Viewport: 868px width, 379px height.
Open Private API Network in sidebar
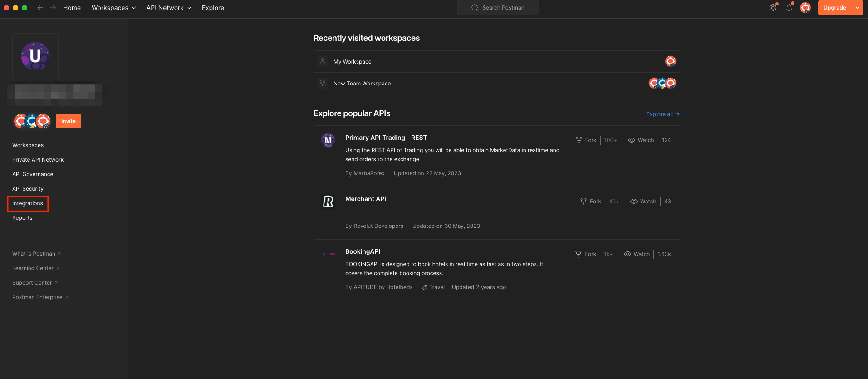coord(38,160)
